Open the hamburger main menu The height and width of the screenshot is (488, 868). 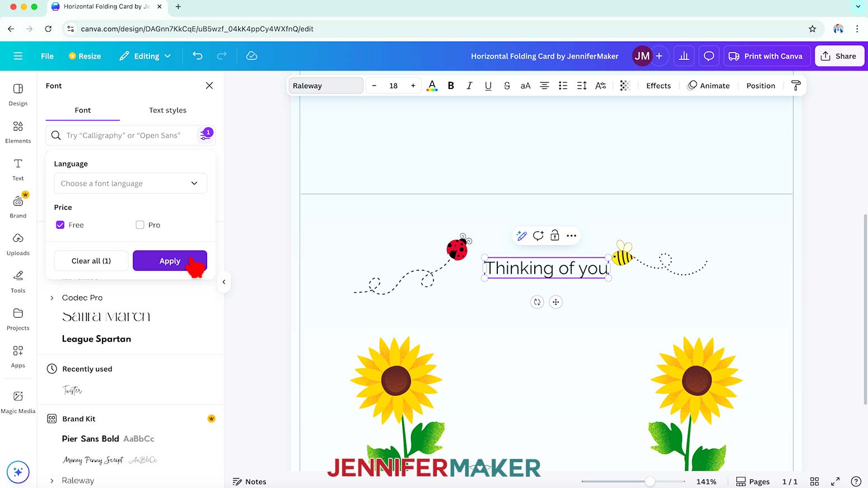click(18, 56)
